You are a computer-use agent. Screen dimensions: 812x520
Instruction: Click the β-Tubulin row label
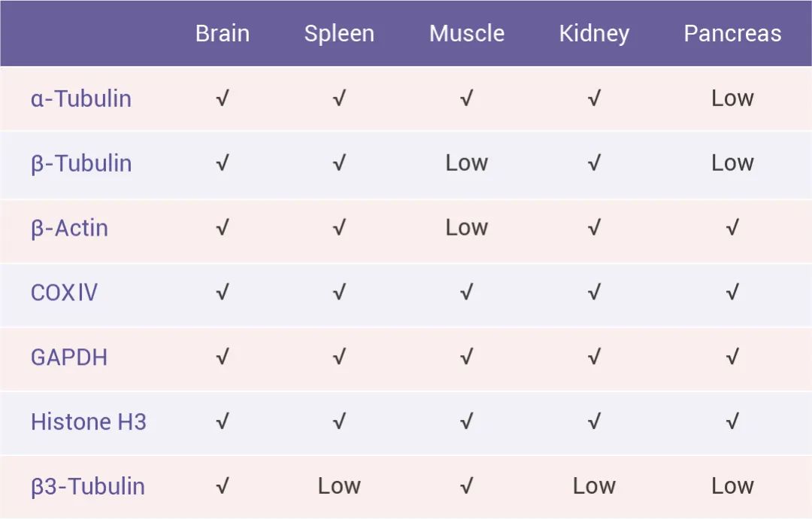81,163
